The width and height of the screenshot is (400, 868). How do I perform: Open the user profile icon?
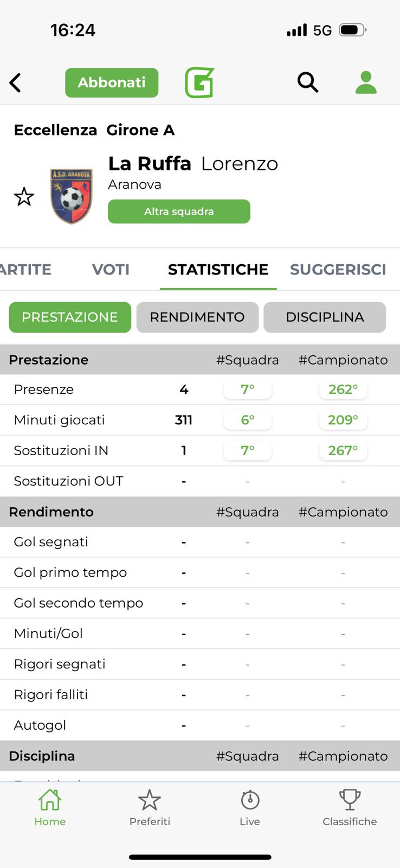click(366, 82)
